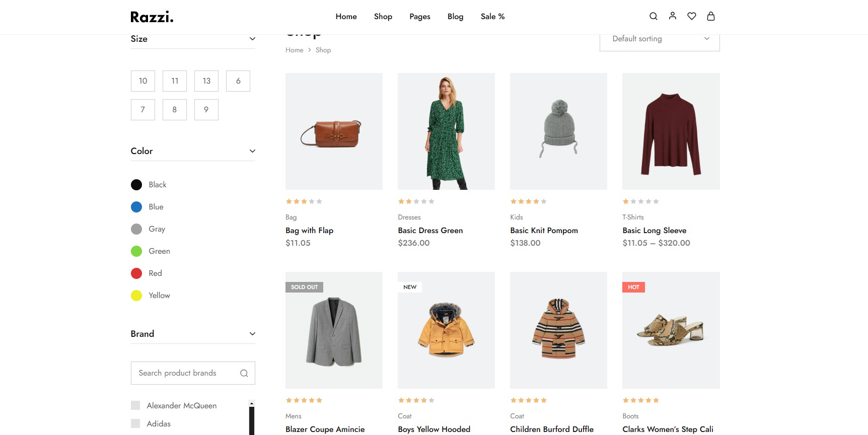868x435 pixels.
Task: Filter by Black color swatch
Action: pos(136,185)
